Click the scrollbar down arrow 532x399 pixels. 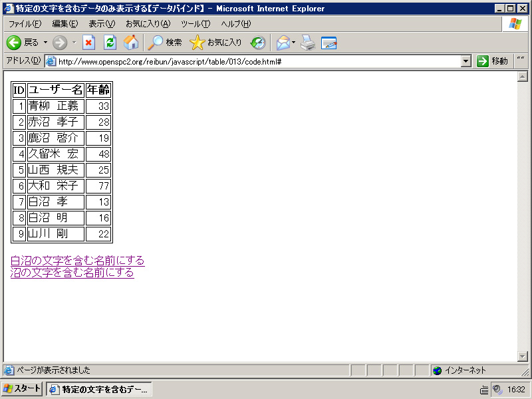pos(523,356)
